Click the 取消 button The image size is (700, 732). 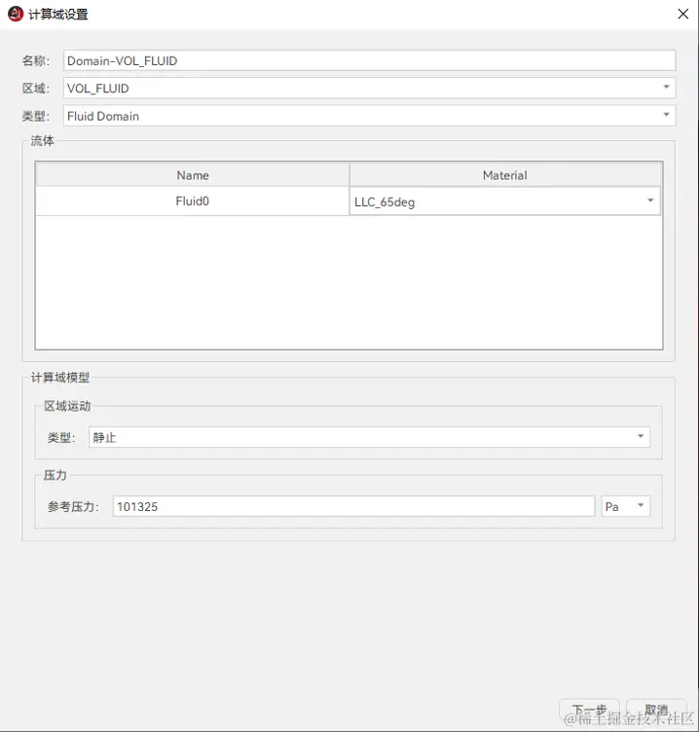(656, 710)
